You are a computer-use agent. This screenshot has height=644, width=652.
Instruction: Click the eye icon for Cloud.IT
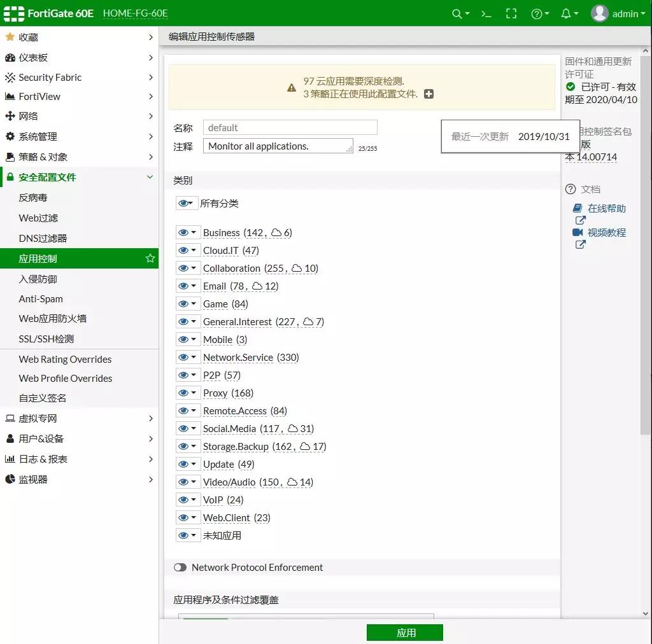(x=183, y=250)
